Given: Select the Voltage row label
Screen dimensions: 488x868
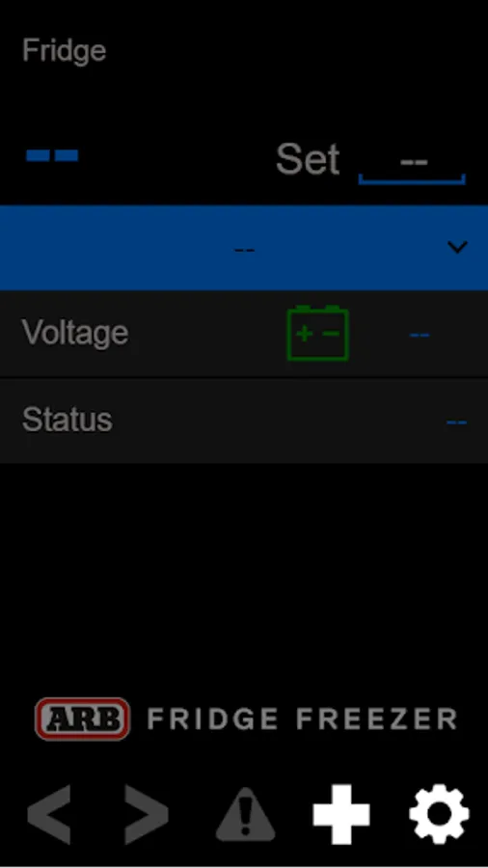Looking at the screenshot, I should (x=75, y=333).
